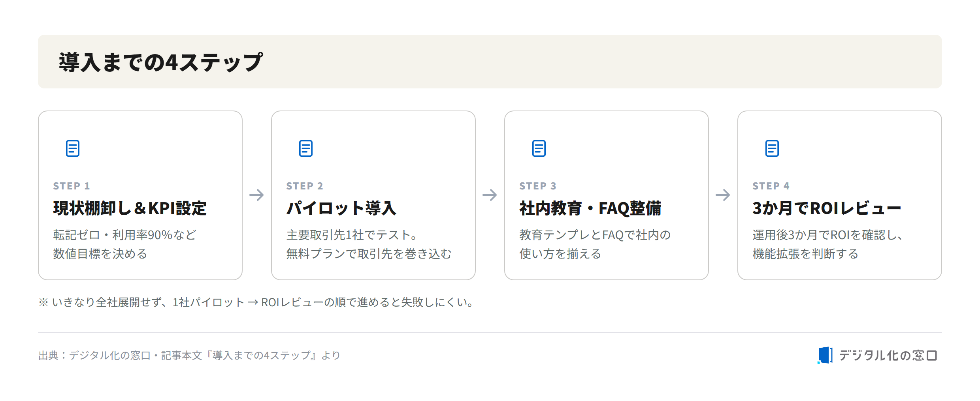Viewport: 980px width, 401px height.
Task: Click the document icon in STEP 2 card
Action: click(x=306, y=148)
